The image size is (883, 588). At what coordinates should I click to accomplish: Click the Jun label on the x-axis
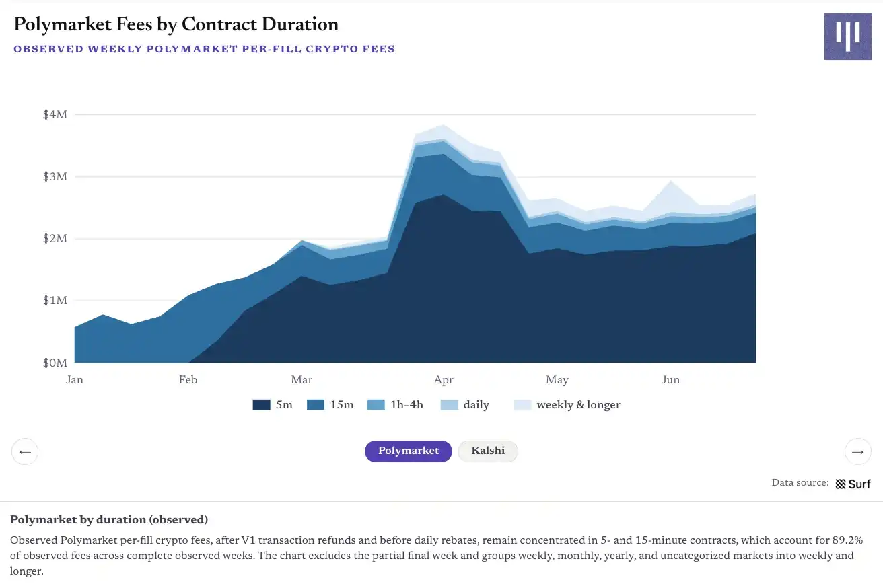tap(670, 380)
